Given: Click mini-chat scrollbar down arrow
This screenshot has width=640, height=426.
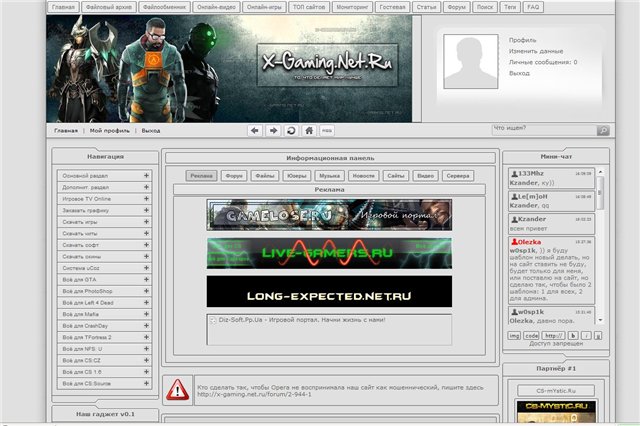Looking at the screenshot, I should tap(600, 320).
